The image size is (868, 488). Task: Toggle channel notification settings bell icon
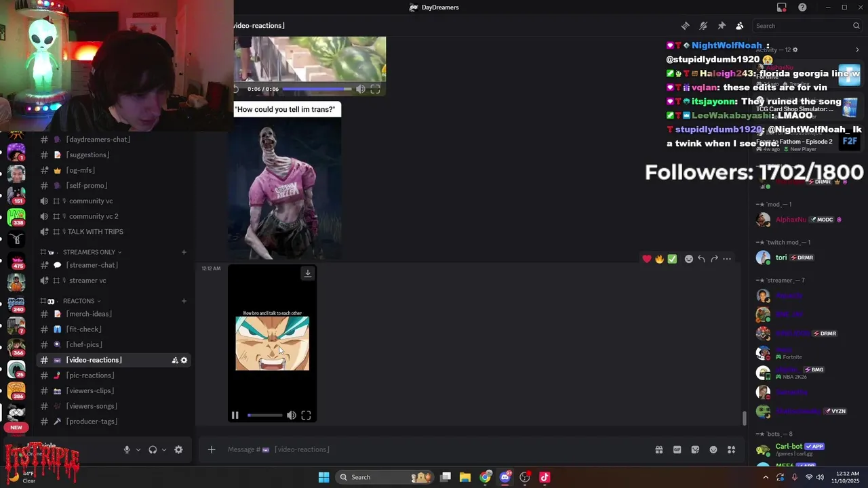click(703, 26)
